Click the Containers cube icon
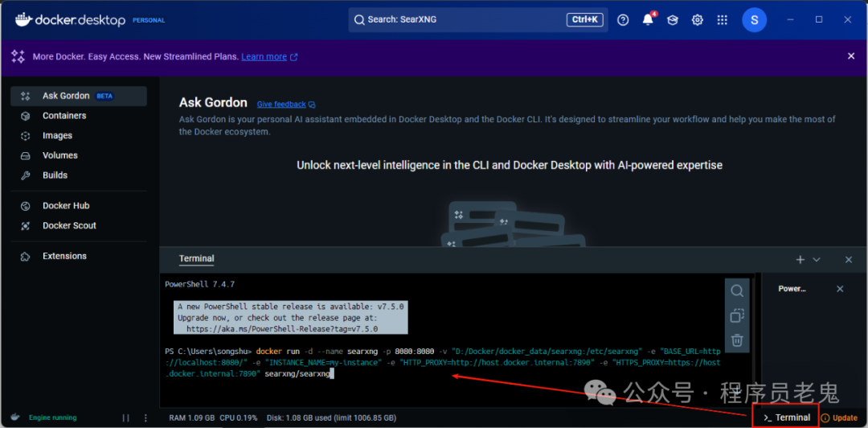868x428 pixels. 25,116
